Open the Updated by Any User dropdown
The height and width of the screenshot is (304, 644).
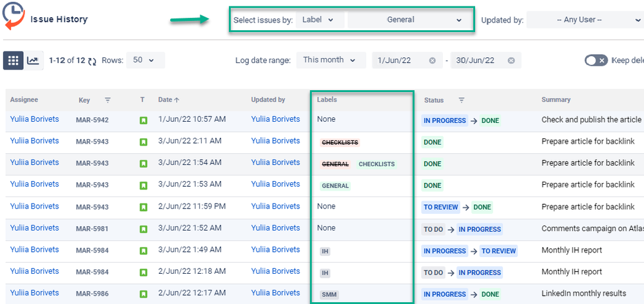coord(585,20)
